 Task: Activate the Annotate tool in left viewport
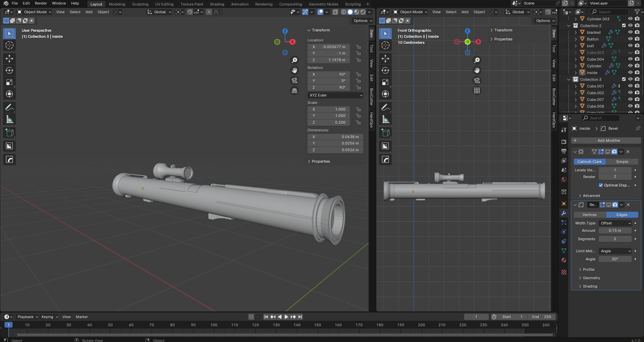coord(9,107)
